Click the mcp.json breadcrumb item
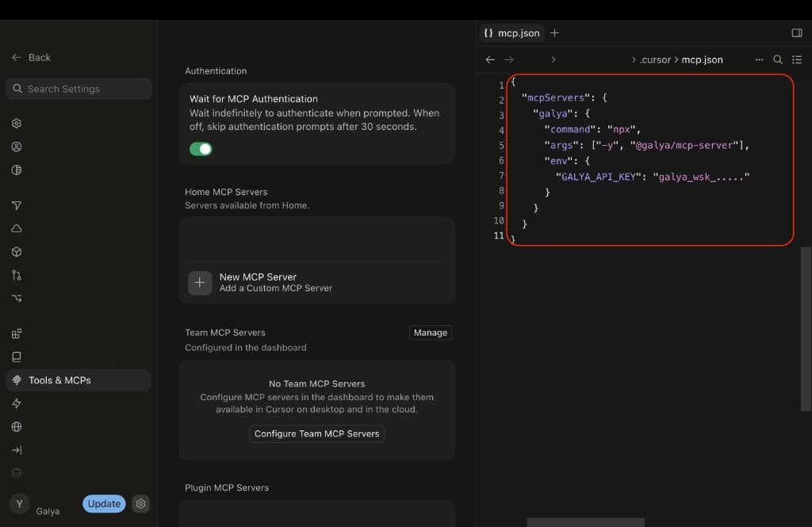 [703, 59]
